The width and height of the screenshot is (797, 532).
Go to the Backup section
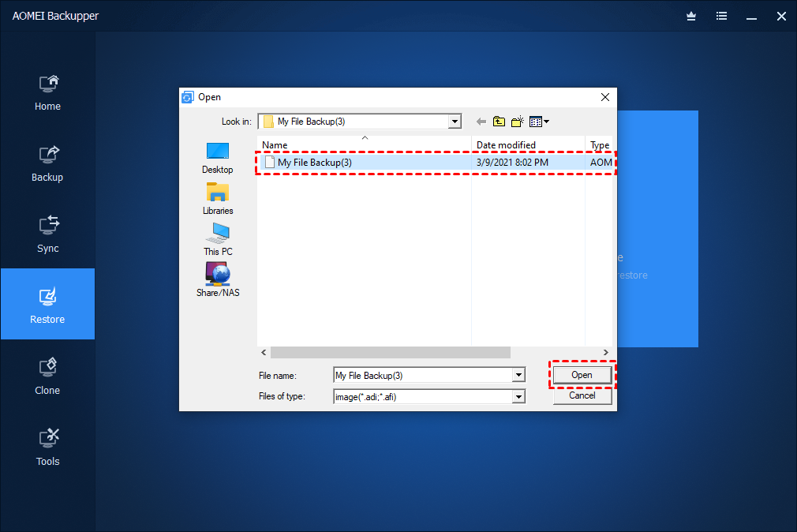coord(47,163)
